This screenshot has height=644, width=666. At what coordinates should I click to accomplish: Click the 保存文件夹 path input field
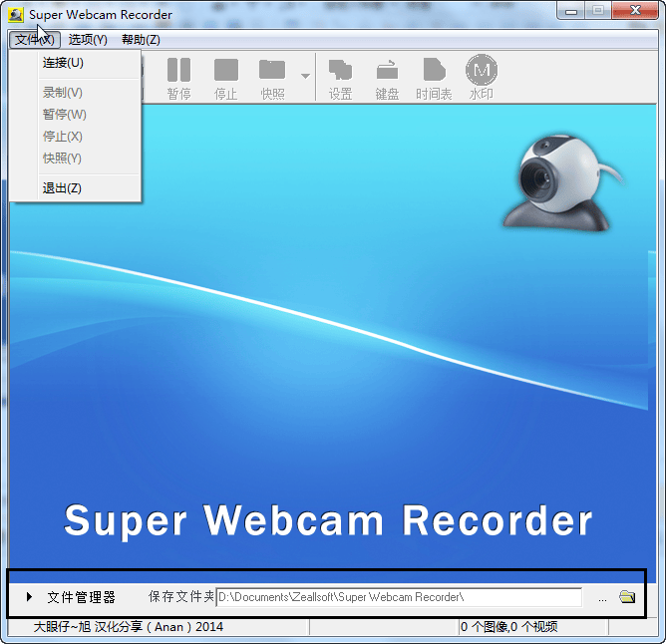pos(399,597)
